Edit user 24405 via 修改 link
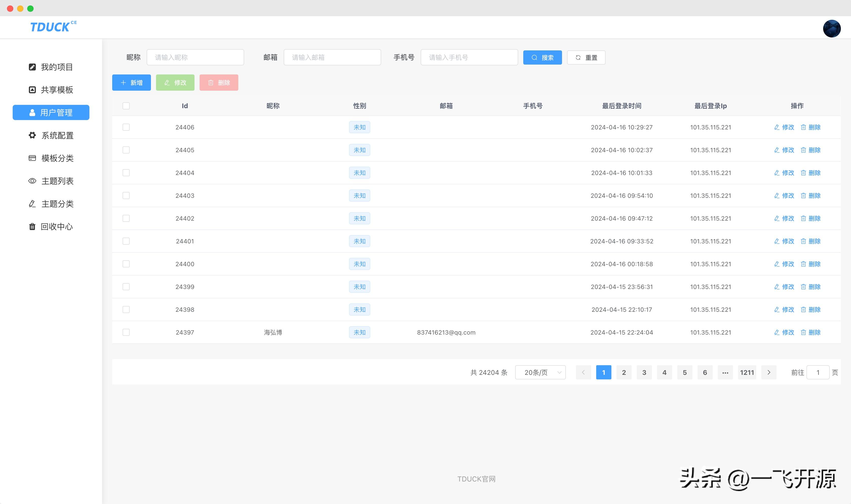The width and height of the screenshot is (851, 504). pyautogui.click(x=784, y=150)
